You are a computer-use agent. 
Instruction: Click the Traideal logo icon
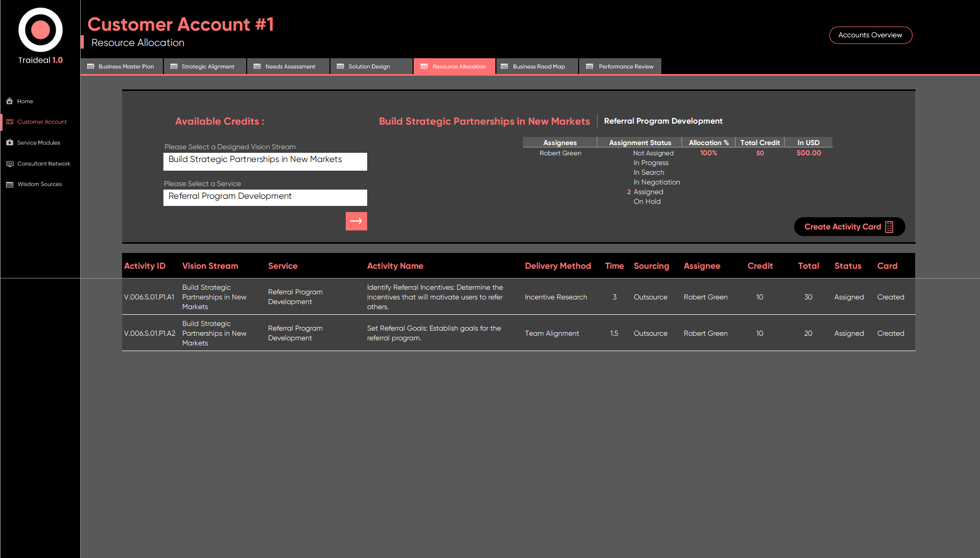[x=40, y=30]
